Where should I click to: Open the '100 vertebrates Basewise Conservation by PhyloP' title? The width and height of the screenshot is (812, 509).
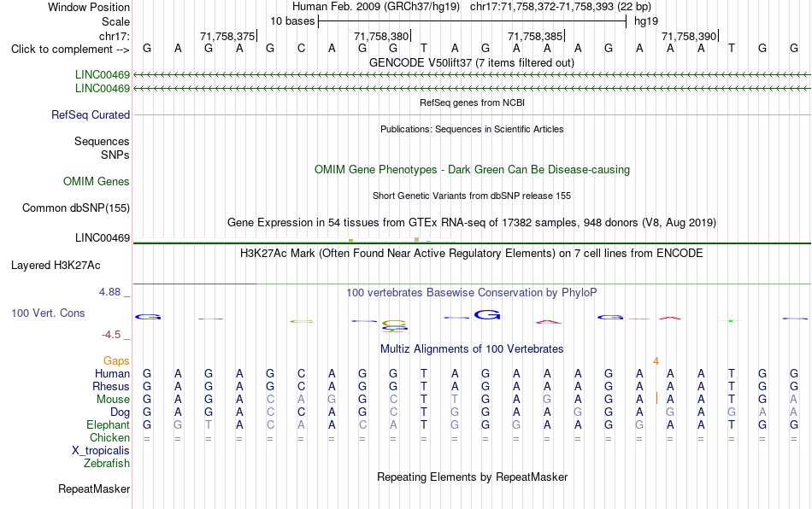click(472, 292)
